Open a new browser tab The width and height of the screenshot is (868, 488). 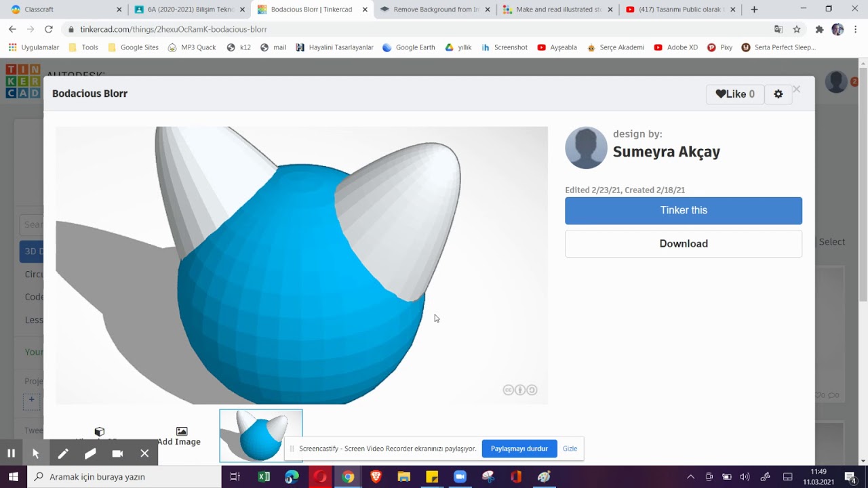click(x=754, y=9)
